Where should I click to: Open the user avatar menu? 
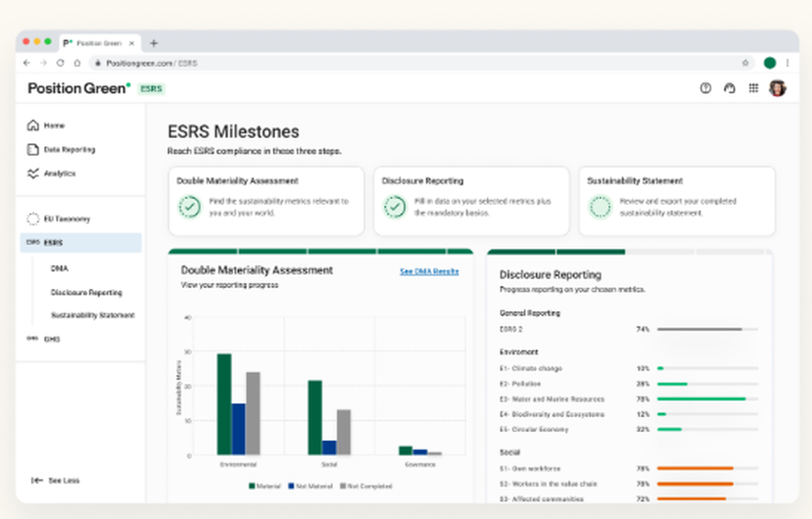click(777, 88)
